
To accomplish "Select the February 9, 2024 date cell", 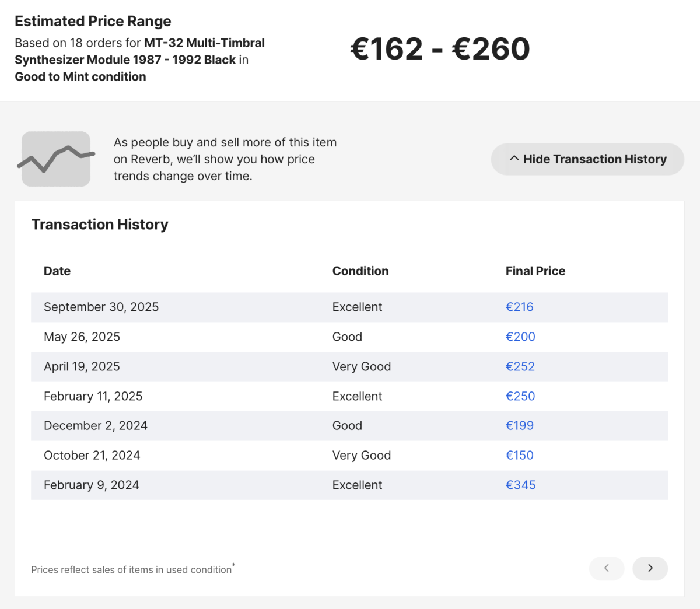I will pos(91,485).
